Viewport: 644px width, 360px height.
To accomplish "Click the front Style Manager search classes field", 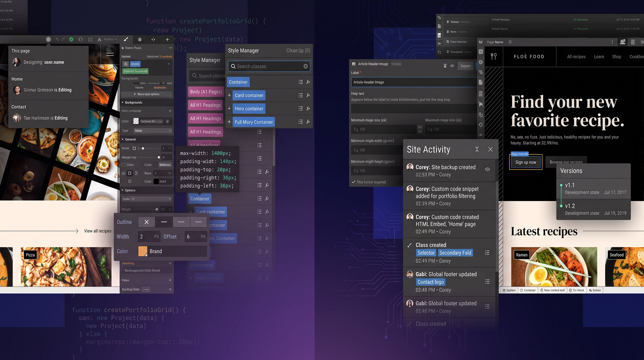I will point(269,66).
